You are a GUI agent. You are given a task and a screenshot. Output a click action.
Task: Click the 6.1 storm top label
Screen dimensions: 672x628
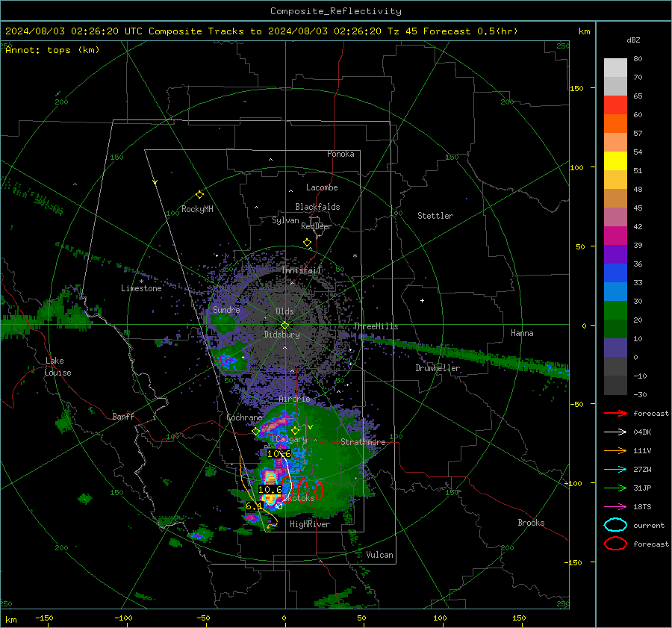pyautogui.click(x=254, y=506)
